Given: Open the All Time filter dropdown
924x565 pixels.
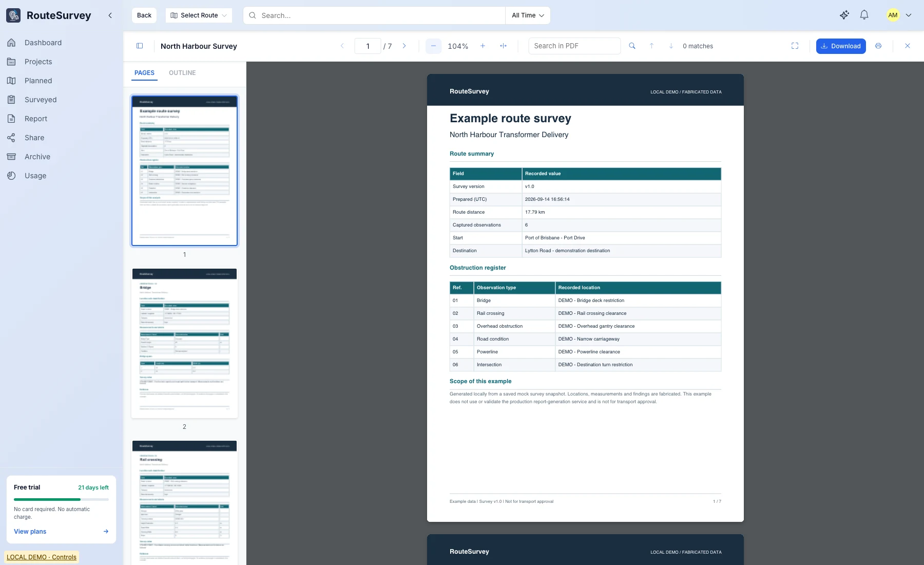Looking at the screenshot, I should tap(528, 15).
